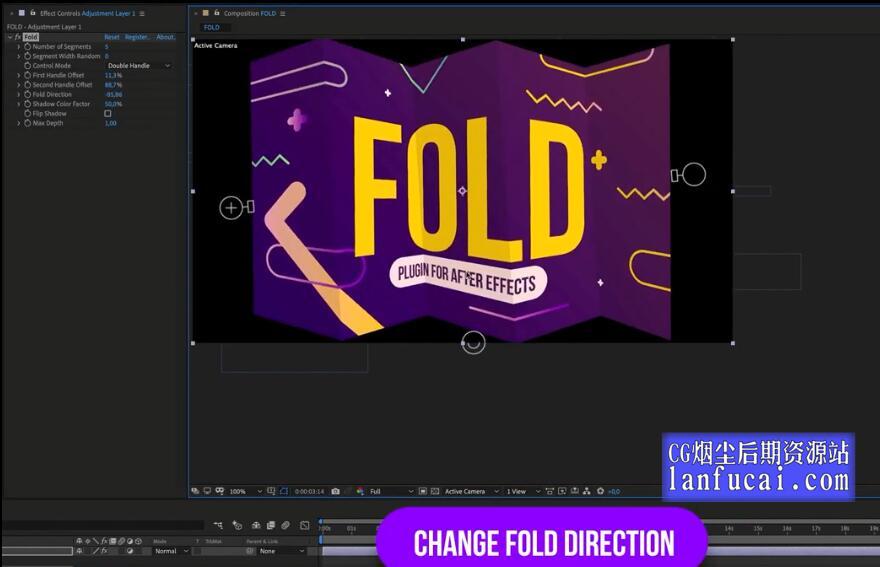This screenshot has width=880, height=567.
Task: Click composition center anchor point
Action: coord(462,191)
